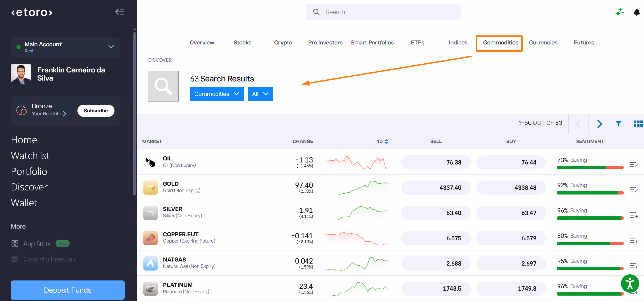This screenshot has height=301, width=644.
Task: Open Discover in sidebar
Action: (29, 187)
